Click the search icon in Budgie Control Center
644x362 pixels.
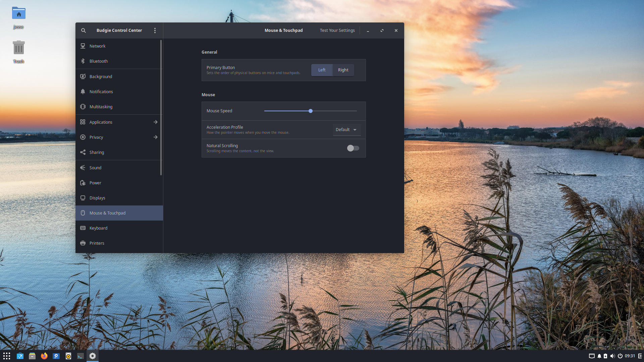[x=83, y=31]
